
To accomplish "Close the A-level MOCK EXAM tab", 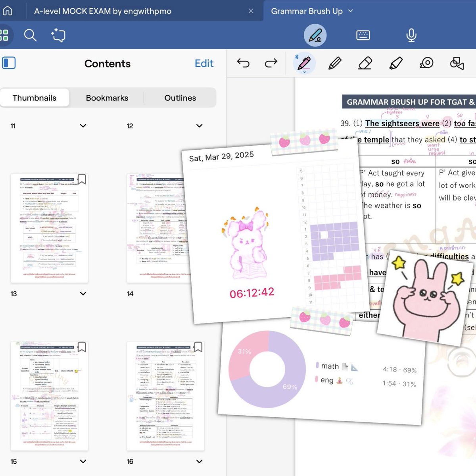I will pyautogui.click(x=251, y=11).
